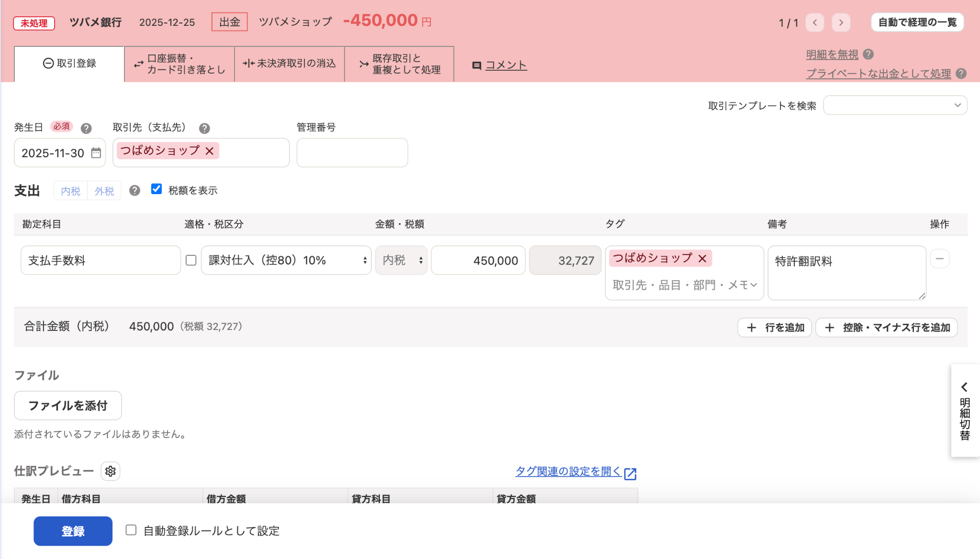The image size is (980, 559).
Task: Click help icon next to 取引先（支払先）
Action: pos(204,128)
